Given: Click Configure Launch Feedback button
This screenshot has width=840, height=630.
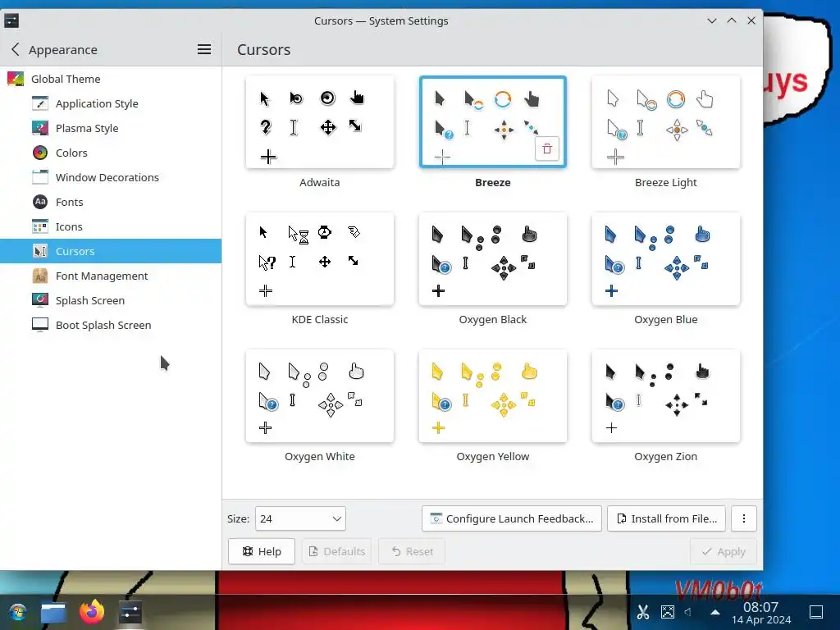Looking at the screenshot, I should pyautogui.click(x=512, y=518).
